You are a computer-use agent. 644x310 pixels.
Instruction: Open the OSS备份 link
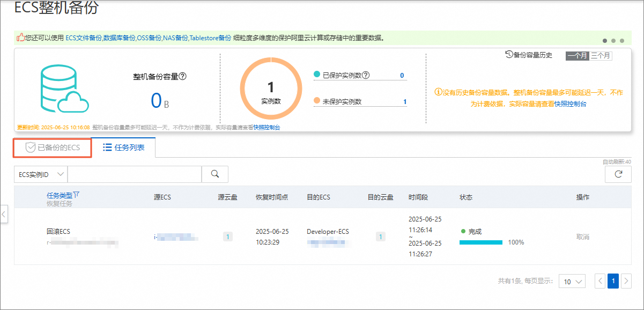150,38
